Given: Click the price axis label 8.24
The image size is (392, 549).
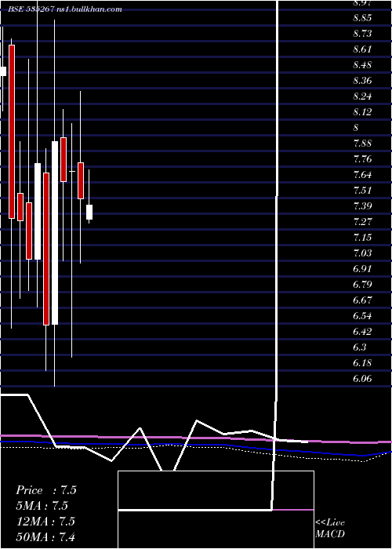Looking at the screenshot, I should click(x=362, y=96).
